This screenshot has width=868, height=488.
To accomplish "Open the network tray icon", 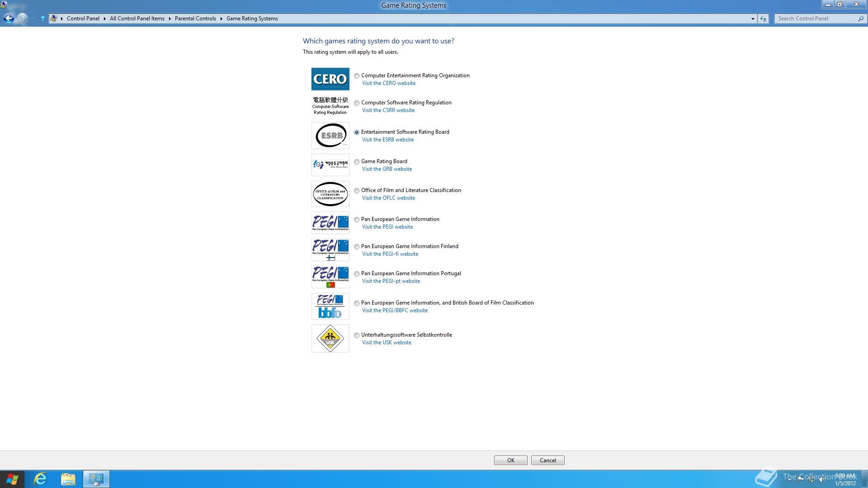I will click(811, 479).
